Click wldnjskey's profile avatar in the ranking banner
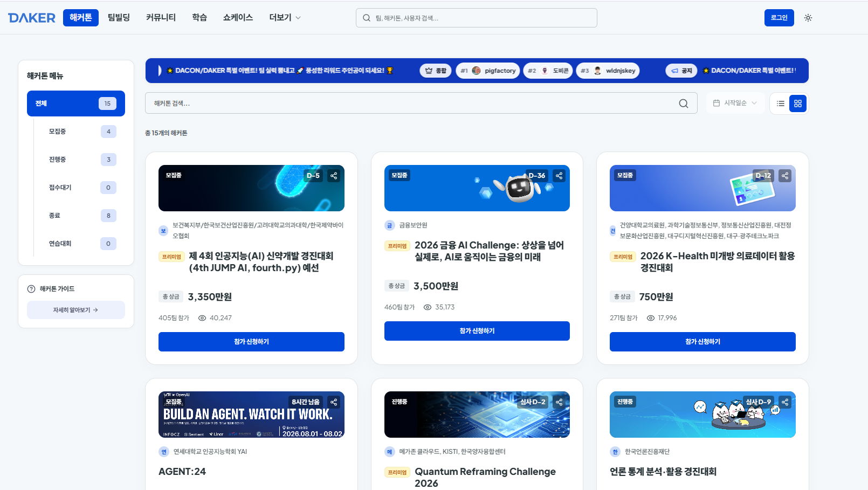 597,71
